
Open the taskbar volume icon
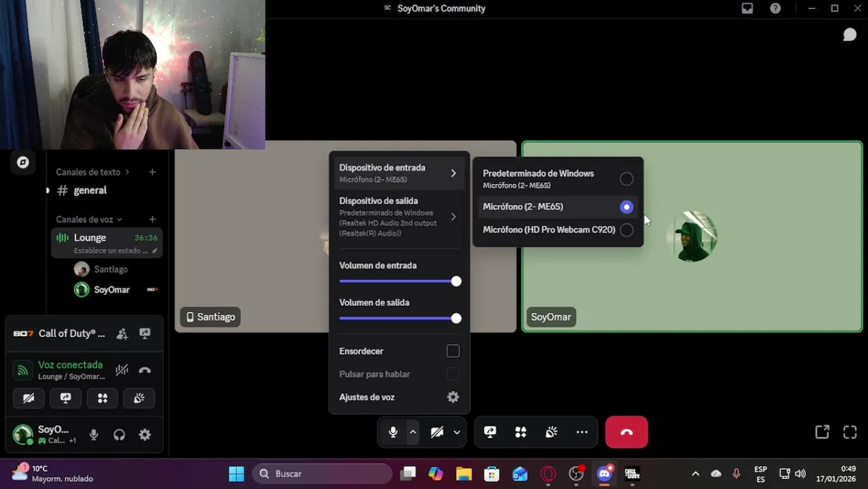[x=800, y=473]
